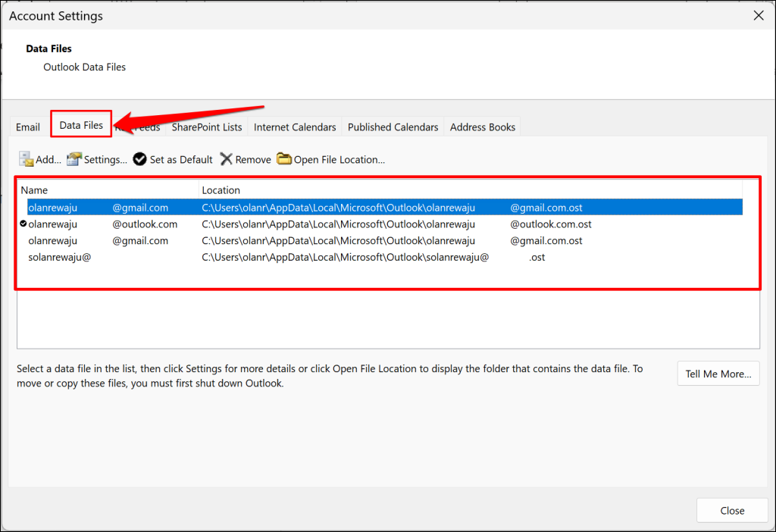
Task: Click the Set as Default checkmark icon
Action: click(x=139, y=159)
